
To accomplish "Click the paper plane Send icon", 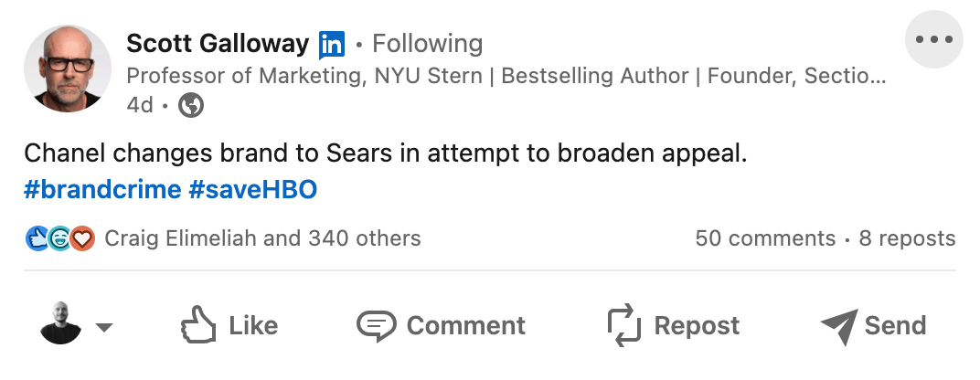I will (x=838, y=325).
